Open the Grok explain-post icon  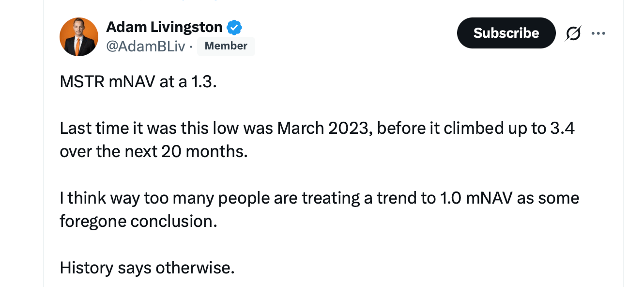[x=574, y=33]
